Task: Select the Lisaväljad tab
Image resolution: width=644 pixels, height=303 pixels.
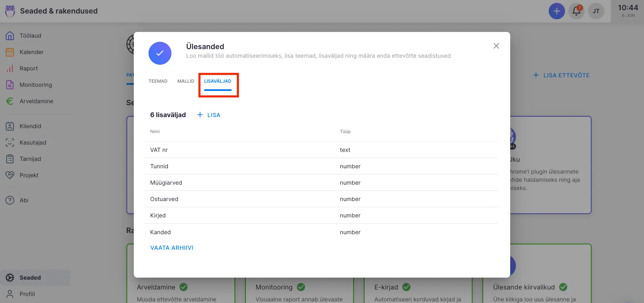Action: tap(218, 81)
